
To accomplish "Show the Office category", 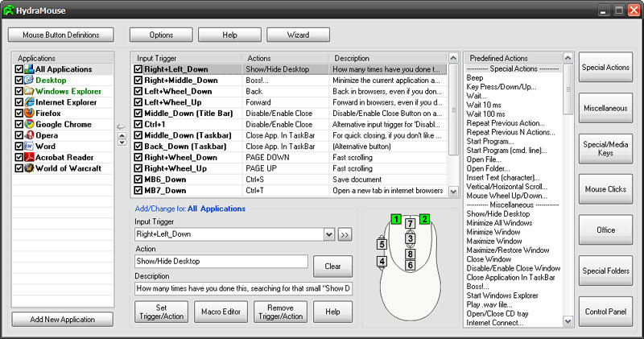I will click(x=606, y=230).
